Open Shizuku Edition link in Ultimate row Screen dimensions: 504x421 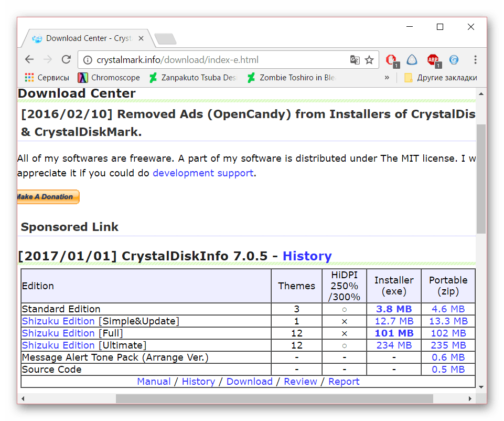point(58,345)
